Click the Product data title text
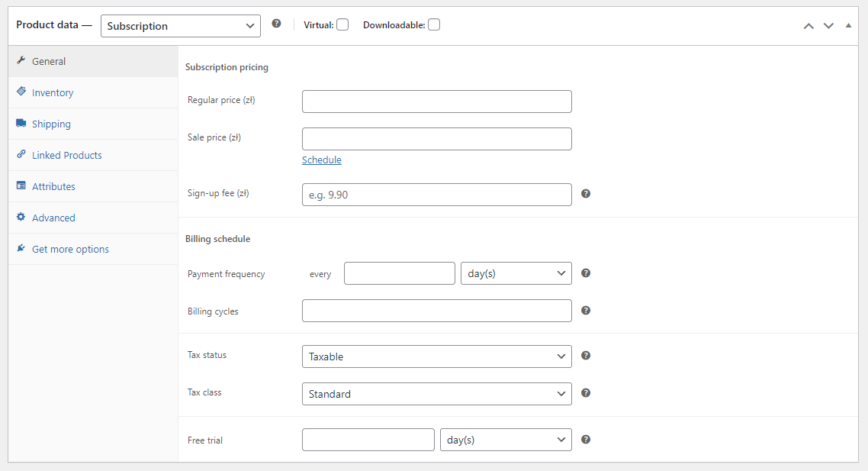Image resolution: width=868 pixels, height=471 pixels. click(47, 25)
